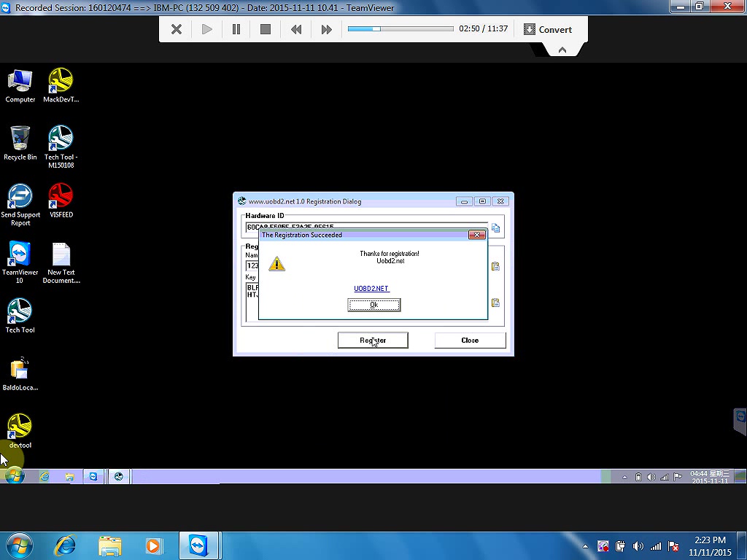Close the recorded session playback toolbar
The height and width of the screenshot is (560, 747).
tap(177, 29)
